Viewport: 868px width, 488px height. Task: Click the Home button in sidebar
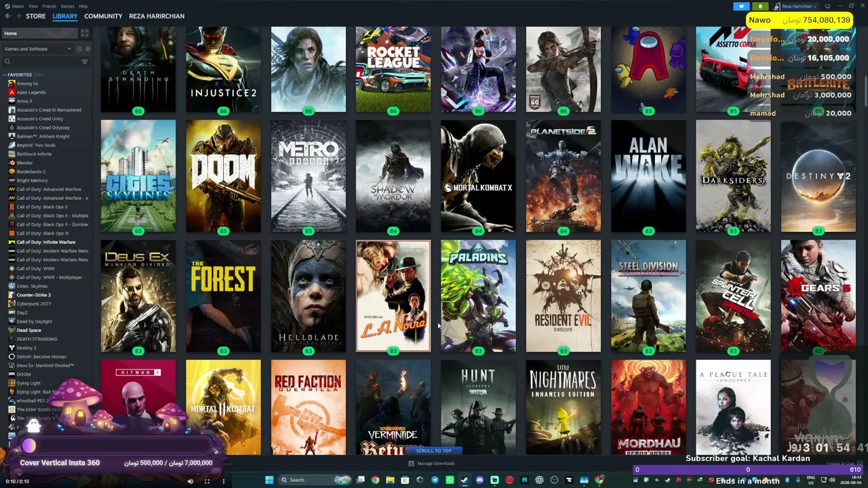click(40, 33)
